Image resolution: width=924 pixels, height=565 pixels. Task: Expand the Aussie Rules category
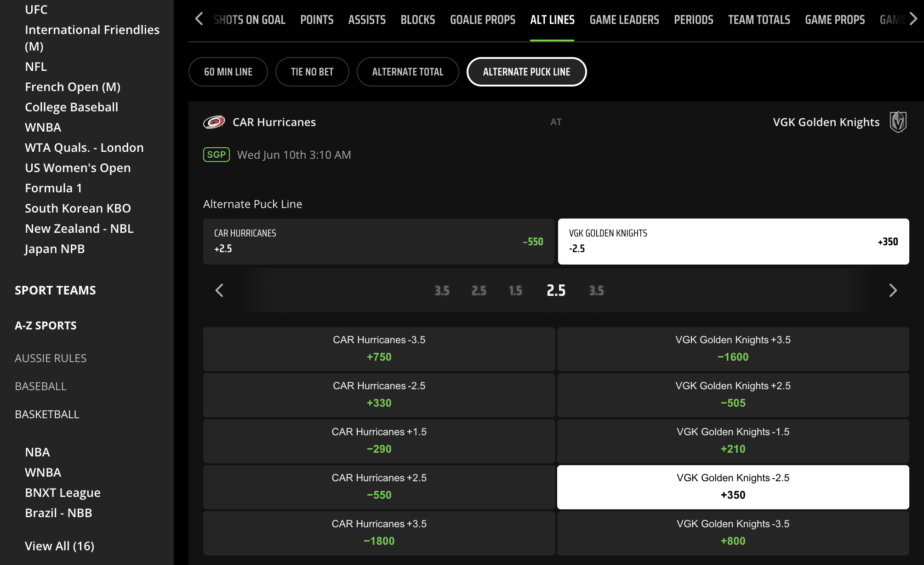51,358
